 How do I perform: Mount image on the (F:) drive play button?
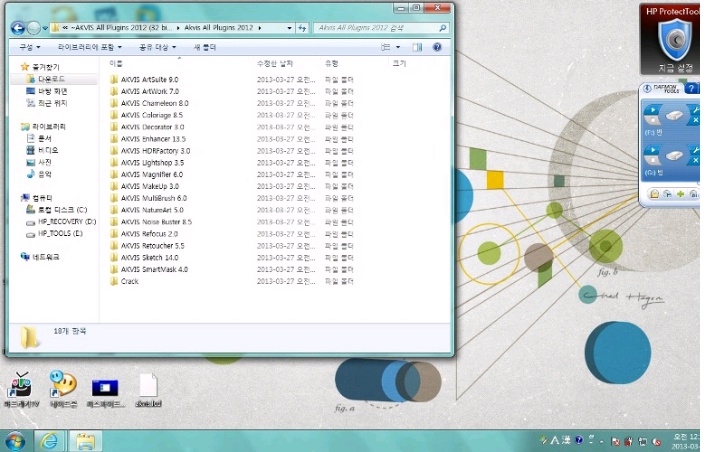tap(652, 110)
